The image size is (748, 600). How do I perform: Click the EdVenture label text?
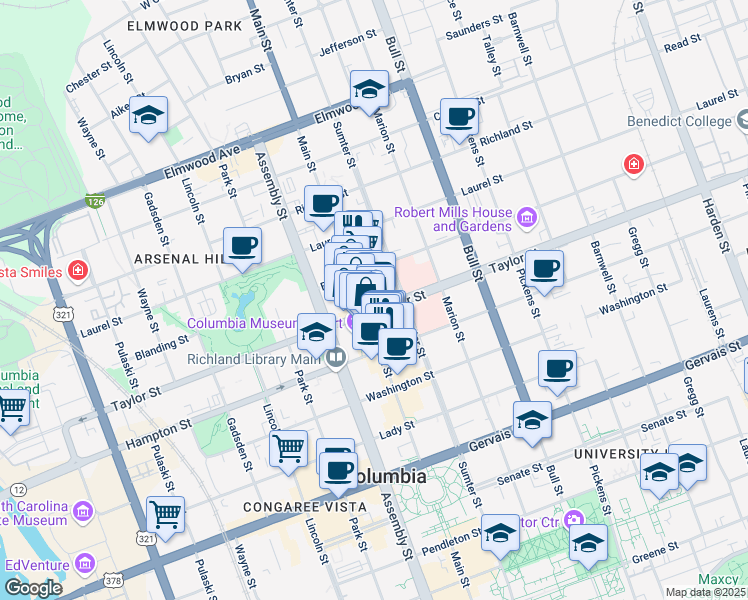[37, 565]
